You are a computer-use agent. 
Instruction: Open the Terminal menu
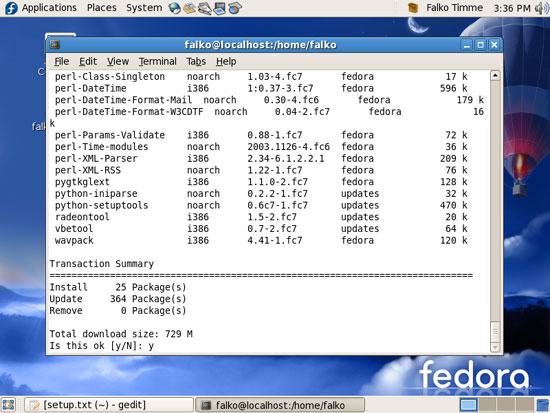pos(157,61)
